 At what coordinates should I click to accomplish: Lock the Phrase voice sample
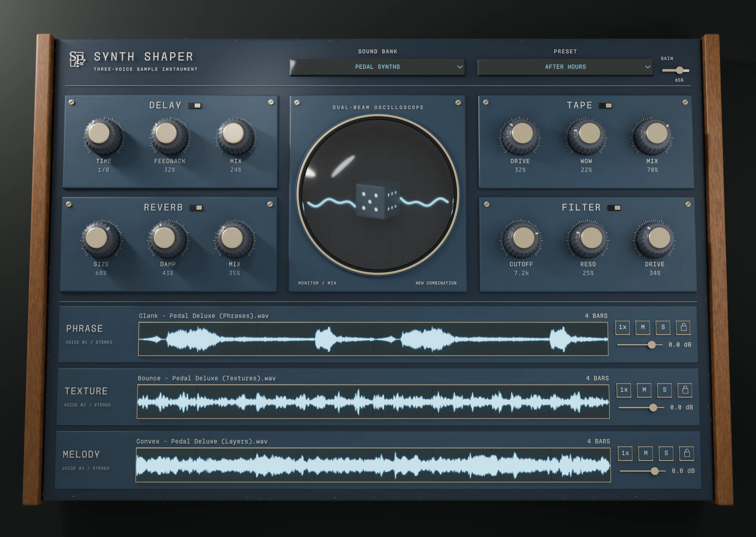coord(683,327)
